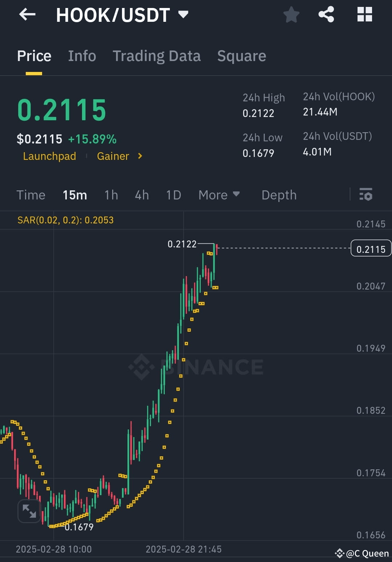Click the back arrow to exit the chart

click(x=27, y=15)
